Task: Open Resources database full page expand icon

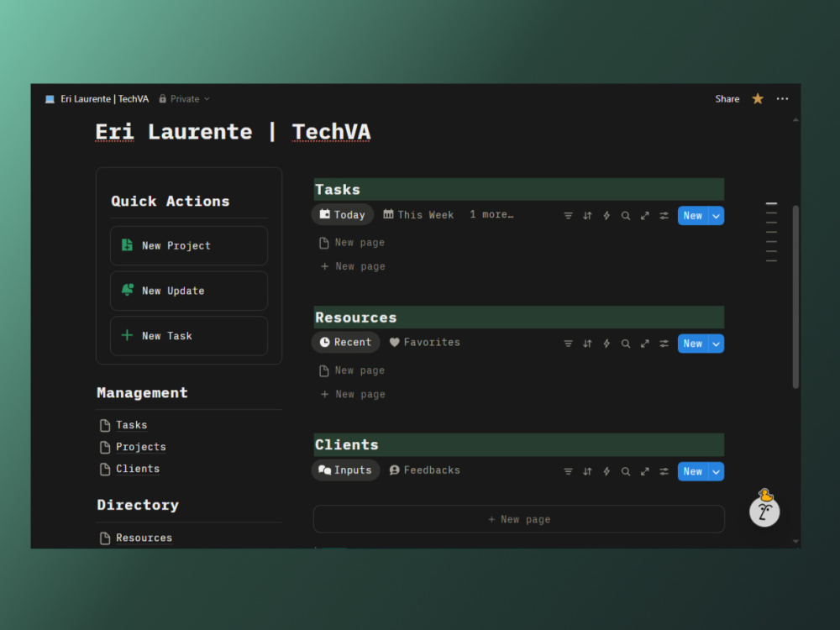Action: [x=644, y=344]
